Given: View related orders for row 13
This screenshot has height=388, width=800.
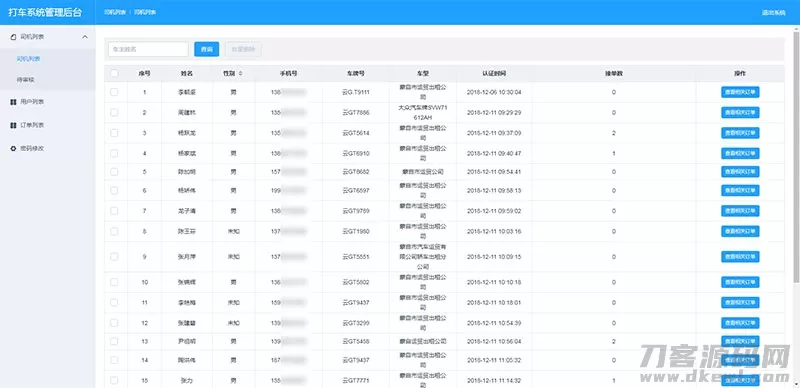Looking at the screenshot, I should pos(740,341).
